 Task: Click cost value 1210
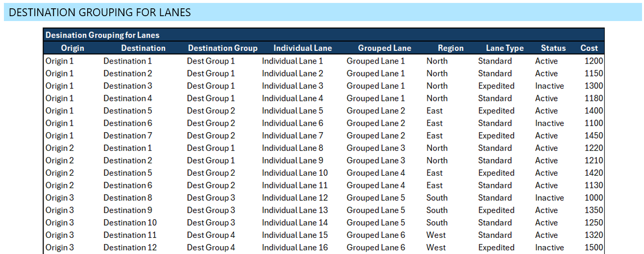(x=594, y=161)
